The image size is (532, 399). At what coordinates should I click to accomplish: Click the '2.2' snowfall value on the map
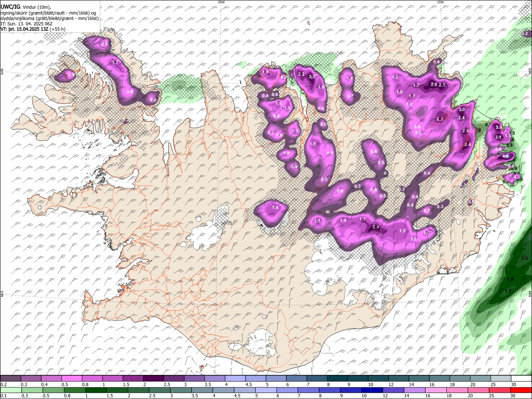click(x=302, y=74)
